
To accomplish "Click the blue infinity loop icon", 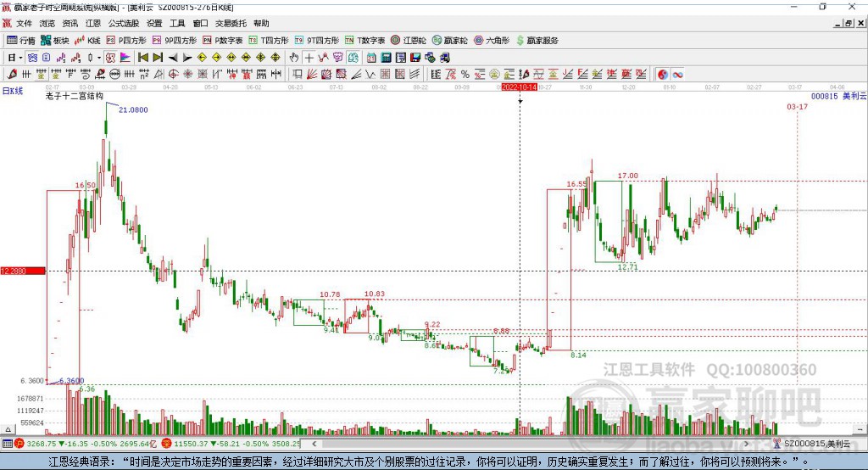I will coord(677,75).
